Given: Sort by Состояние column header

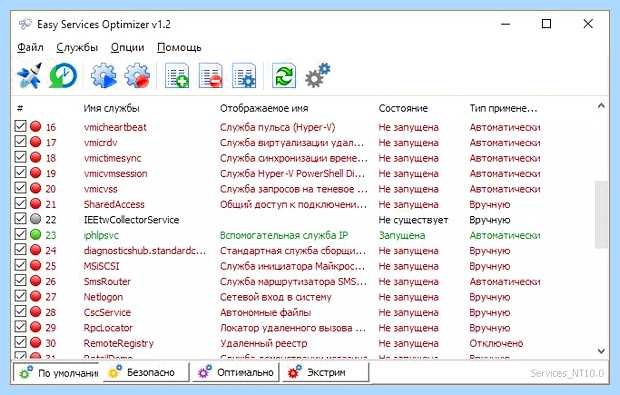Looking at the screenshot, I should pos(403,108).
